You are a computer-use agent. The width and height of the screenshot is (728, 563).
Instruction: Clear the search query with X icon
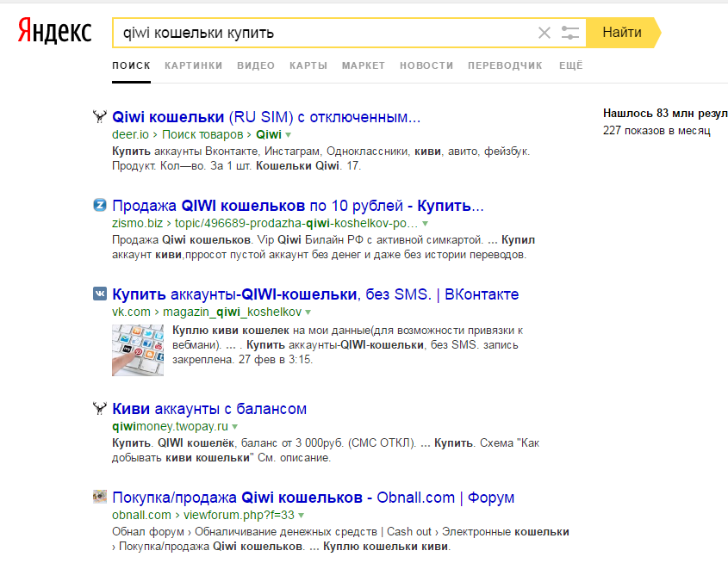(x=544, y=33)
